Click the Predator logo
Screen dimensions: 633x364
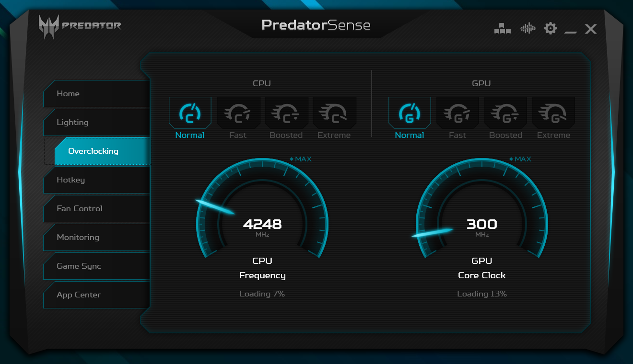coord(80,26)
